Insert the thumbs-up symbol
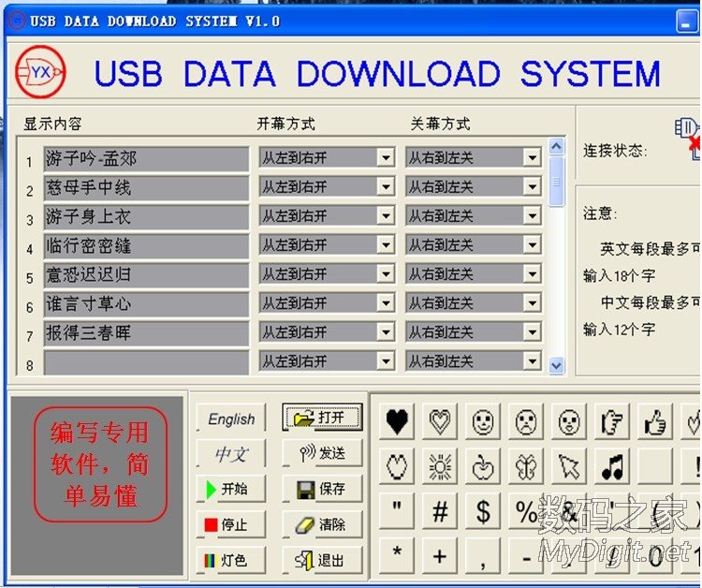This screenshot has height=588, width=702. 655,421
